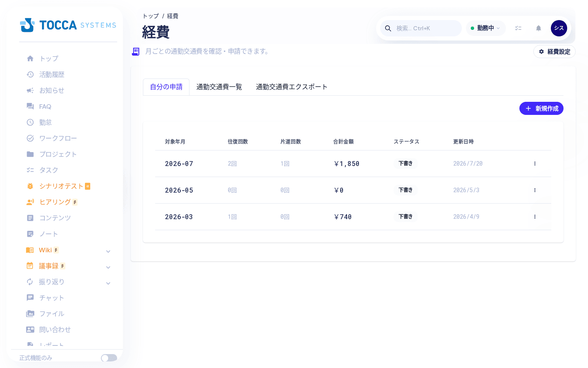Open row menu for 2026-05
The height and width of the screenshot is (368, 588).
tap(535, 190)
